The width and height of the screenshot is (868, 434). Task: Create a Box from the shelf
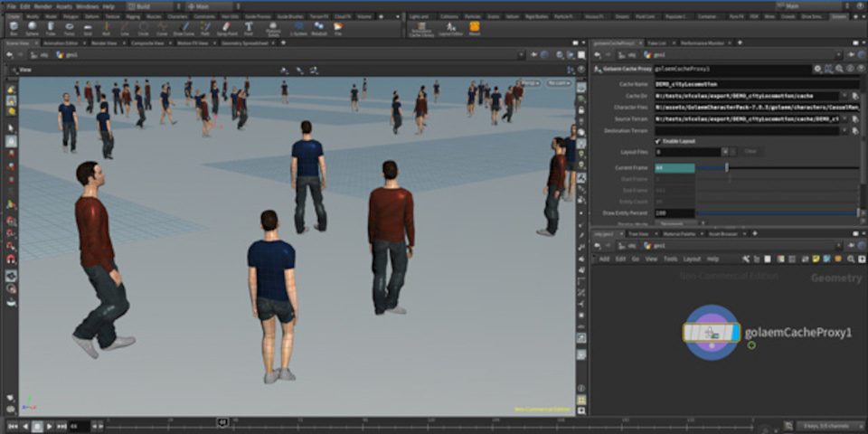point(14,28)
